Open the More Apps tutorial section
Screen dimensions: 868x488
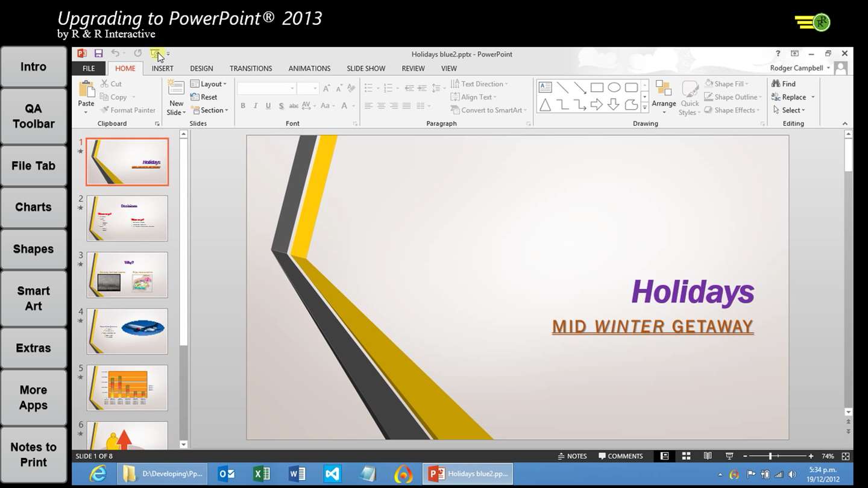(33, 398)
